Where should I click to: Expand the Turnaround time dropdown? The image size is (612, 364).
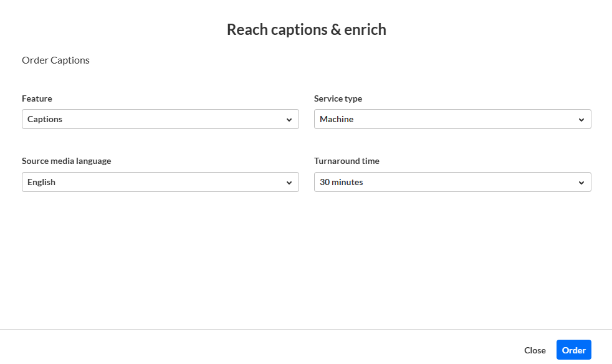(452, 182)
